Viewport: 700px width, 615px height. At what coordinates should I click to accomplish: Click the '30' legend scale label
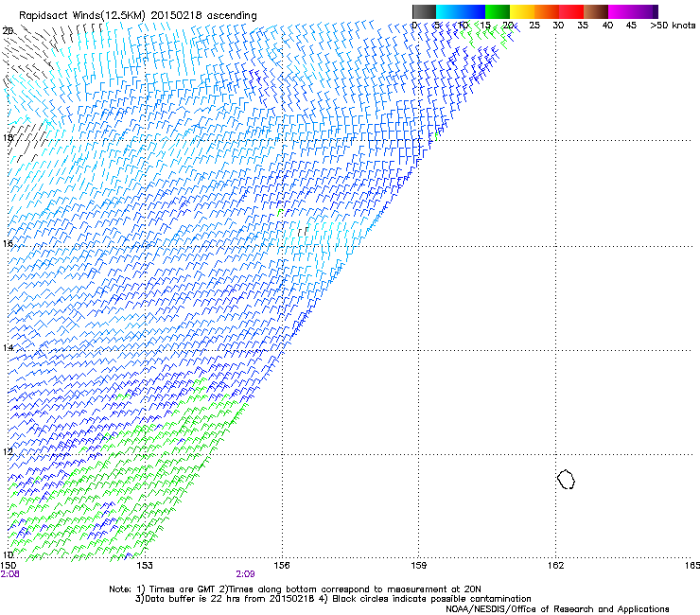tap(558, 26)
